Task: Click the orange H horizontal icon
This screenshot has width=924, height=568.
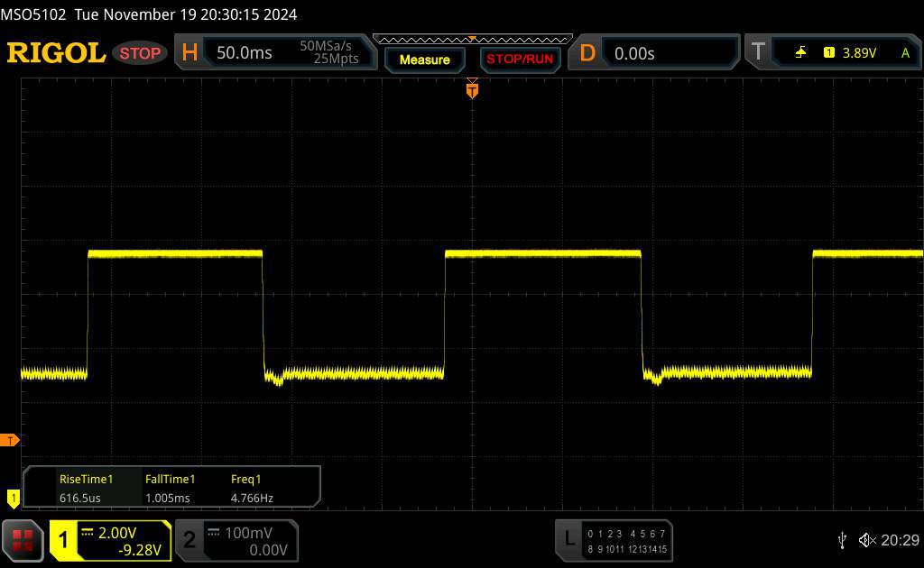Action: [x=189, y=53]
